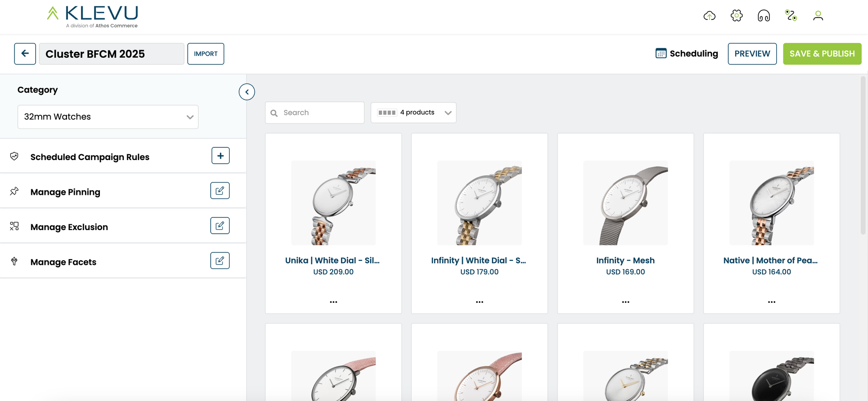This screenshot has width=868, height=401.
Task: Click Native Mother of Pearl watch thumbnail
Action: [x=772, y=203]
